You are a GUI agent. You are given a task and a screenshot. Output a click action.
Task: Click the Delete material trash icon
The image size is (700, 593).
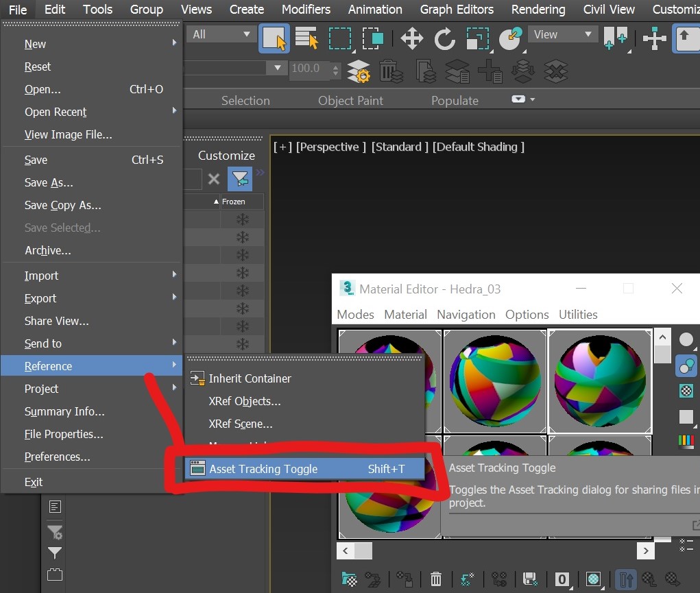[x=435, y=579]
